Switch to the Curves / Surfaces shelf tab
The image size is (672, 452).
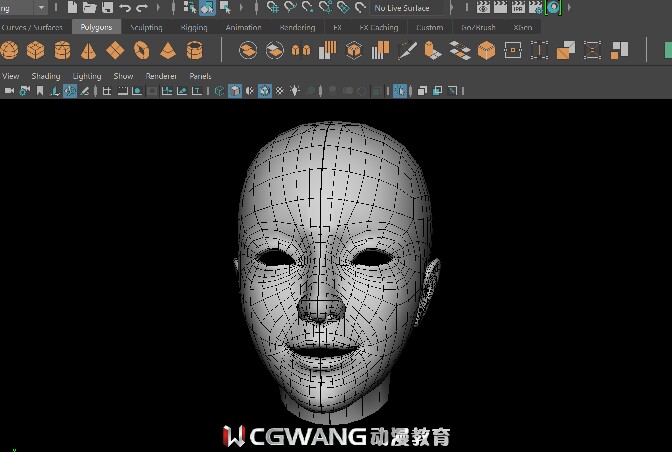33,27
